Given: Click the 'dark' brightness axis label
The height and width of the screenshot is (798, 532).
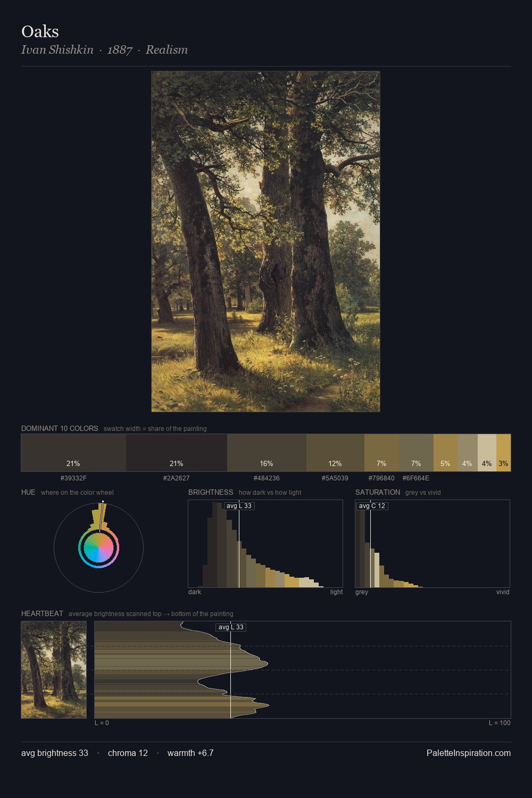Looking at the screenshot, I should [x=195, y=592].
